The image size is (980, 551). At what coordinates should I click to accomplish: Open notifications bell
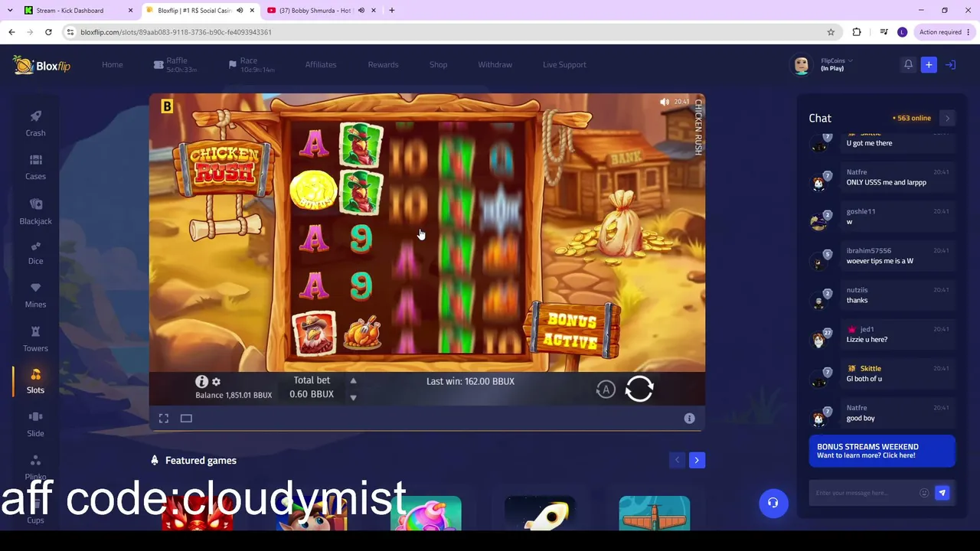pos(908,65)
